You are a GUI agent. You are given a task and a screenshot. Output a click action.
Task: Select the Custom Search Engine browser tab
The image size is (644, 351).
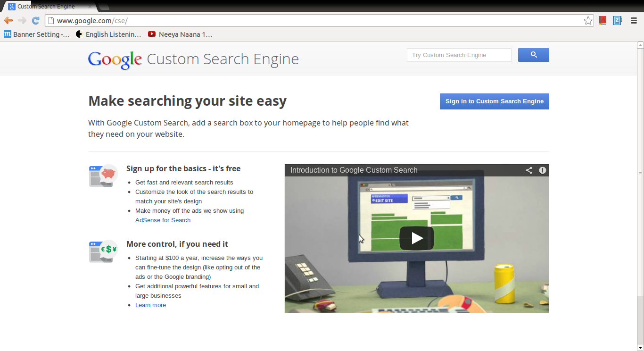pyautogui.click(x=50, y=7)
